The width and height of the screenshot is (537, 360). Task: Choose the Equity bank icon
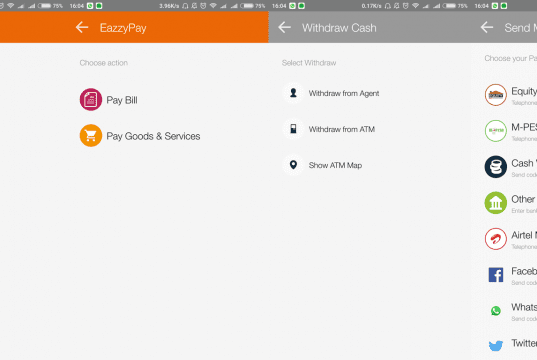496,95
